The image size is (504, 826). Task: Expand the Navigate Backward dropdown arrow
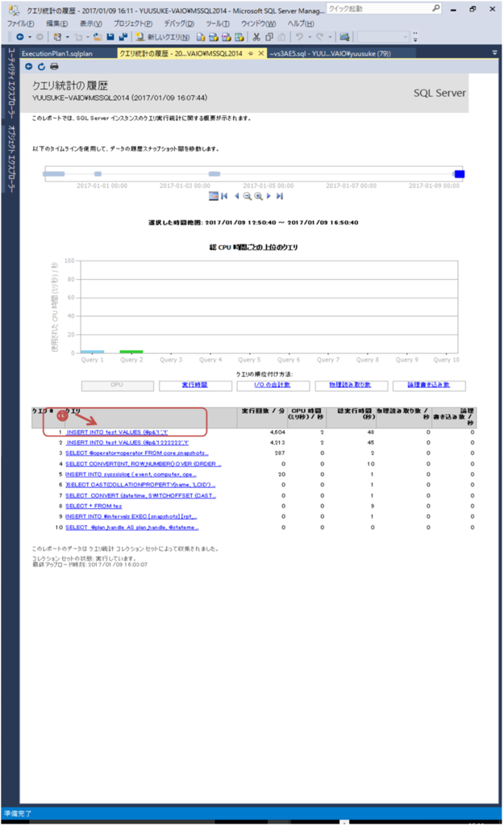[x=30, y=37]
